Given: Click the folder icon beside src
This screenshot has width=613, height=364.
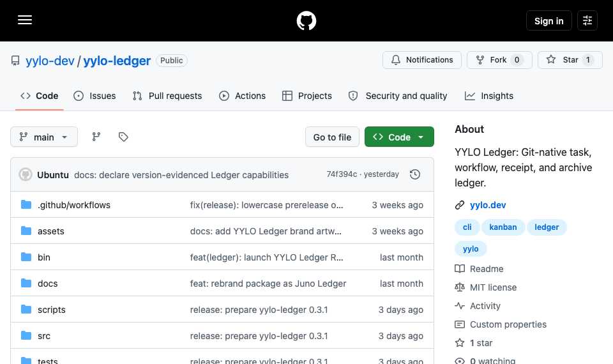Looking at the screenshot, I should (26, 335).
